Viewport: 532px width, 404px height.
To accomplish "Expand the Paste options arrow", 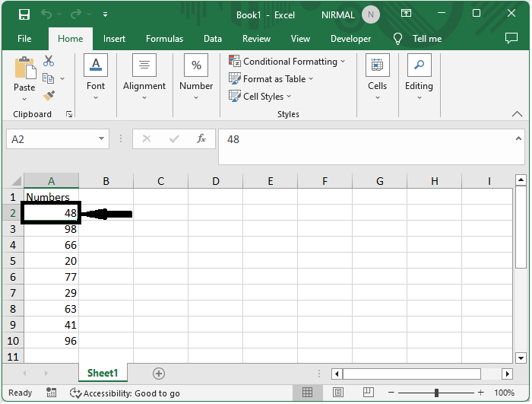I will pos(24,99).
